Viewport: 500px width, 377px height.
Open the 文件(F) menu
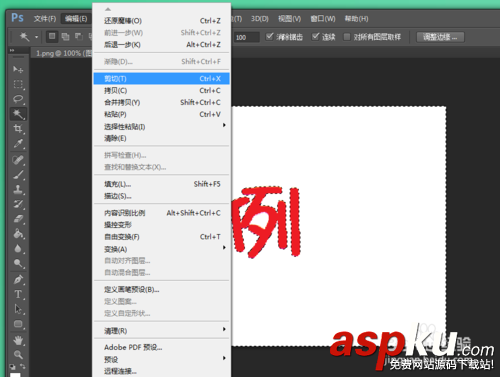pos(45,19)
